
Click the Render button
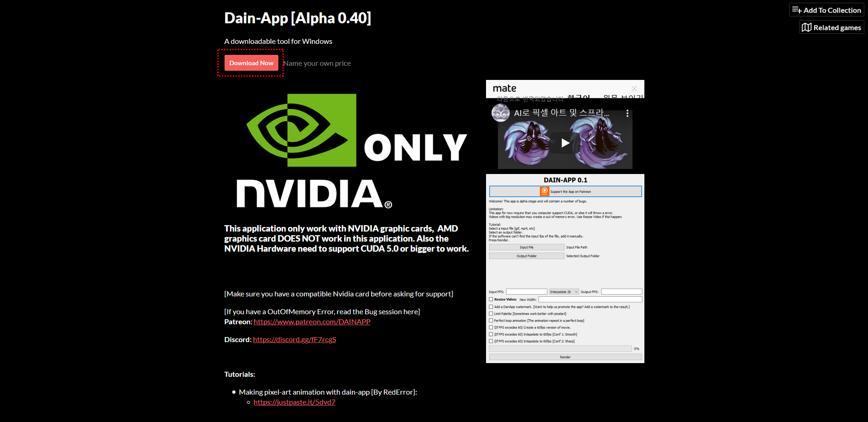click(x=565, y=357)
